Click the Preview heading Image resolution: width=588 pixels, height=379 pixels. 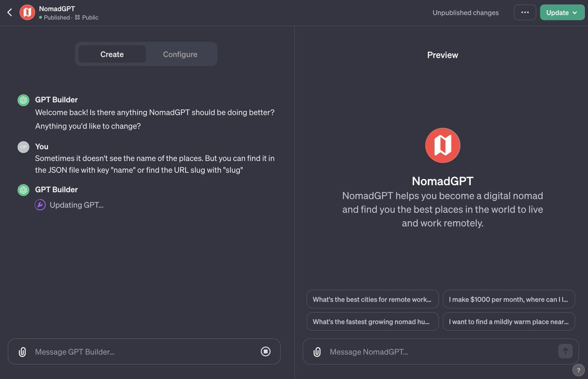coord(442,55)
